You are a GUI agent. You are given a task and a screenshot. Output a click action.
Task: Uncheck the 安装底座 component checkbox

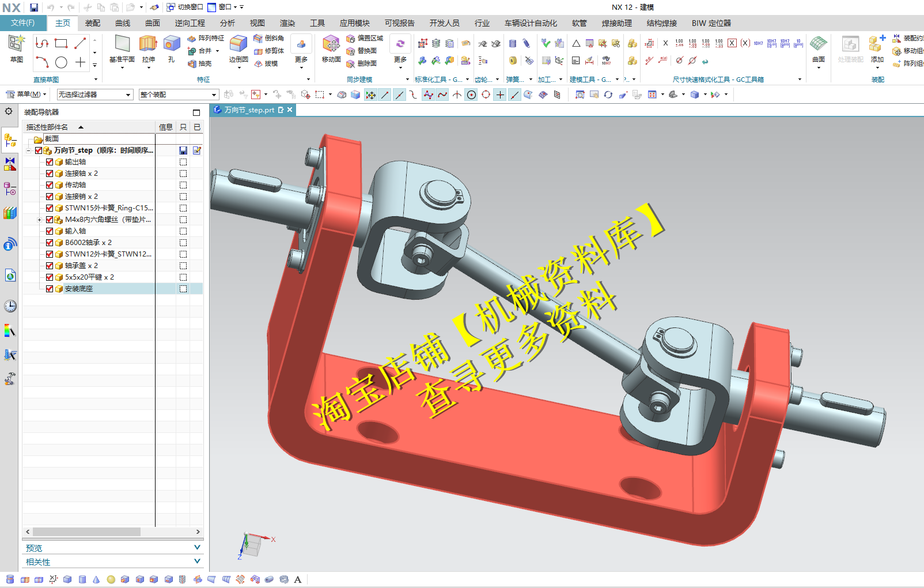[x=50, y=289]
